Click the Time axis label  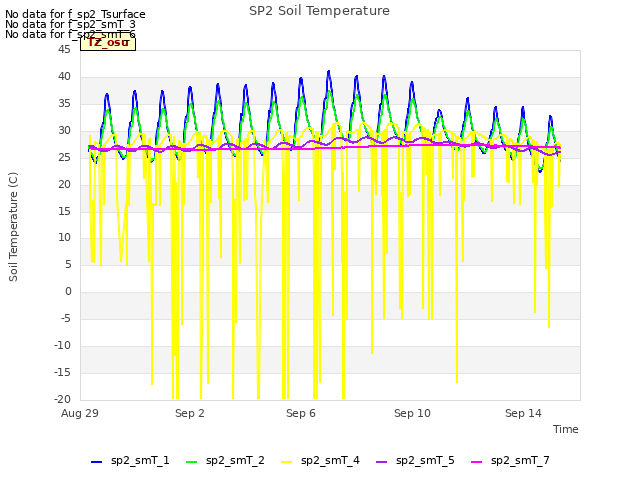coord(565,429)
